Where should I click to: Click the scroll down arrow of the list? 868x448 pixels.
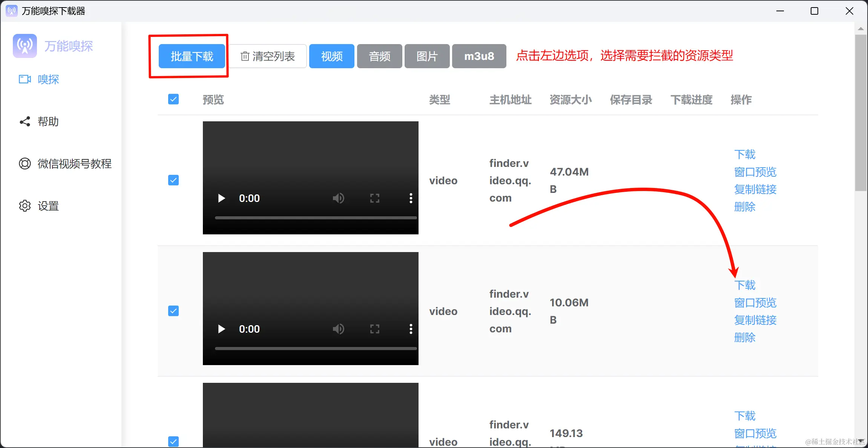coord(861,441)
